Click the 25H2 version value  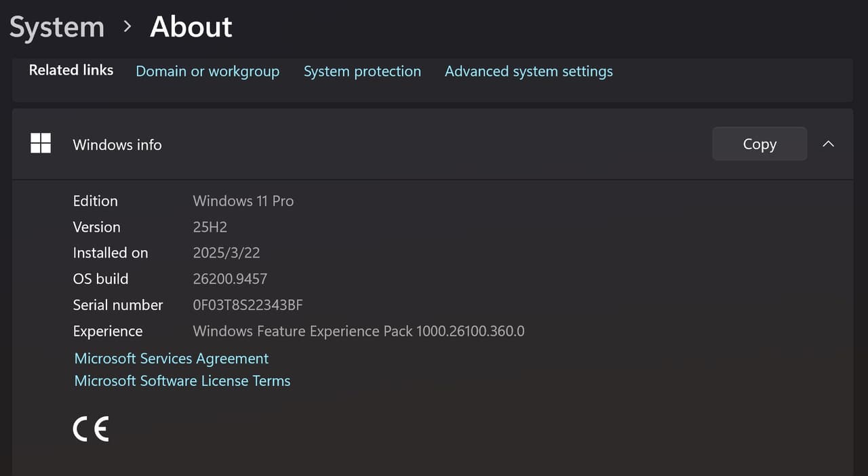210,227
